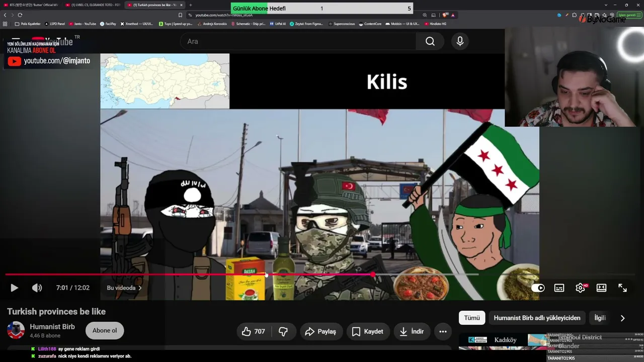This screenshot has height=362, width=644.
Task: Like the video with 707 likes
Action: pyautogui.click(x=253, y=331)
